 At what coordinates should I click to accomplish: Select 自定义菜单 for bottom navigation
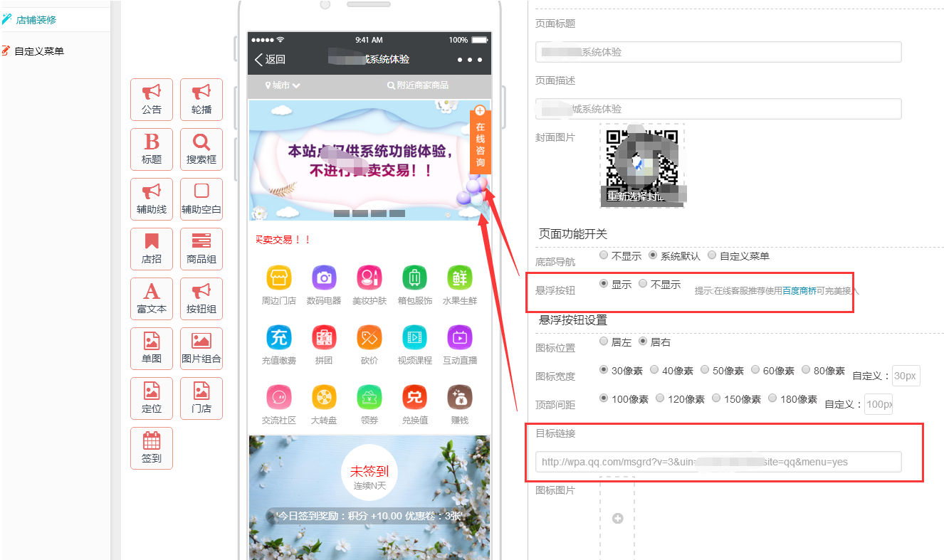712,255
